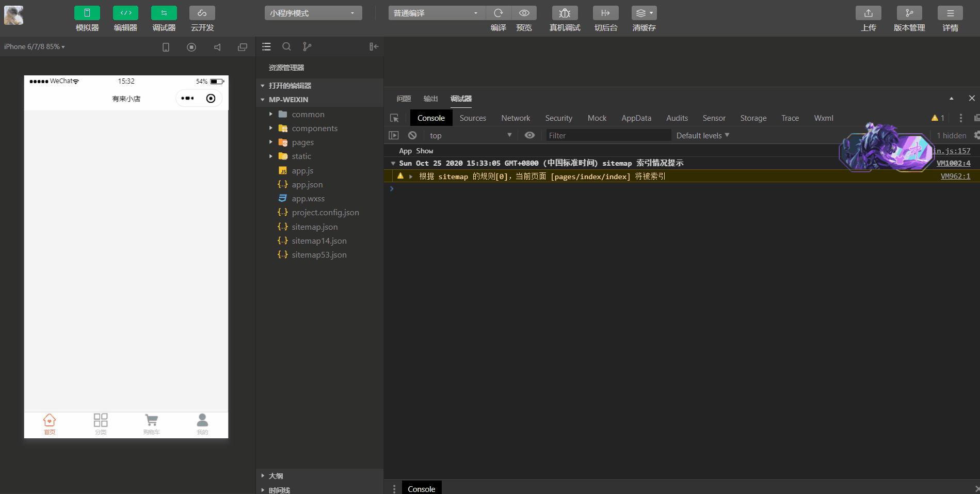Click the preview (预览) eye icon
Viewport: 980px width, 494px height.
524,13
